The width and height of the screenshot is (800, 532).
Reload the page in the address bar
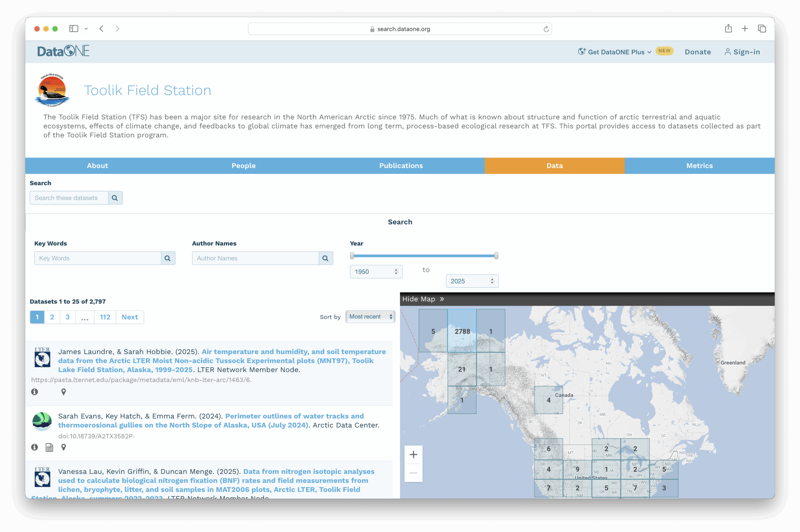pyautogui.click(x=546, y=29)
